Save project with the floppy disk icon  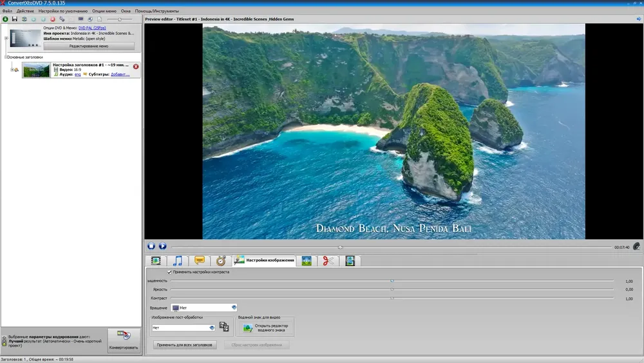(x=15, y=19)
